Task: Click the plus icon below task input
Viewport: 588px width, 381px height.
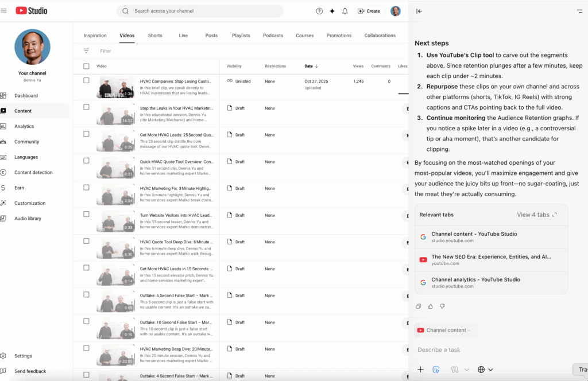Action: tap(420, 370)
